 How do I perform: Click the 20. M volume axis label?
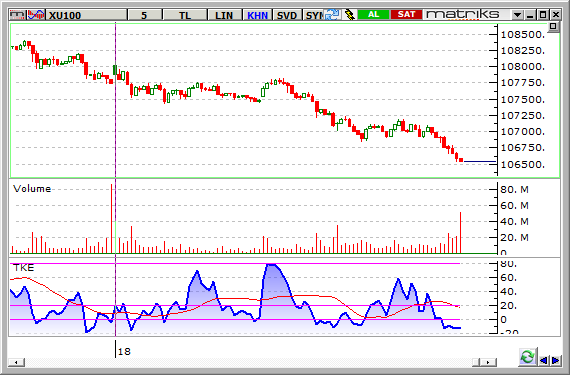(514, 238)
